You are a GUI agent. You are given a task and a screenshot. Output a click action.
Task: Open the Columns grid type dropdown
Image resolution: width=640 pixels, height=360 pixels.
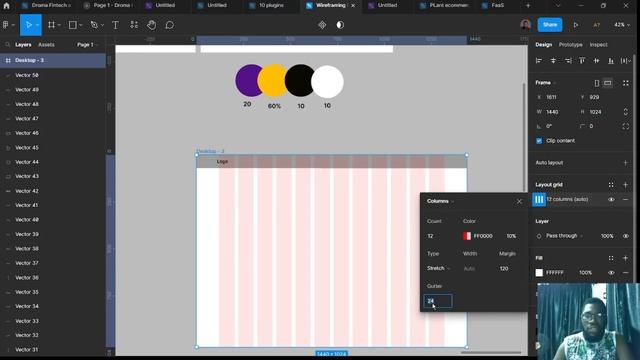pyautogui.click(x=440, y=201)
